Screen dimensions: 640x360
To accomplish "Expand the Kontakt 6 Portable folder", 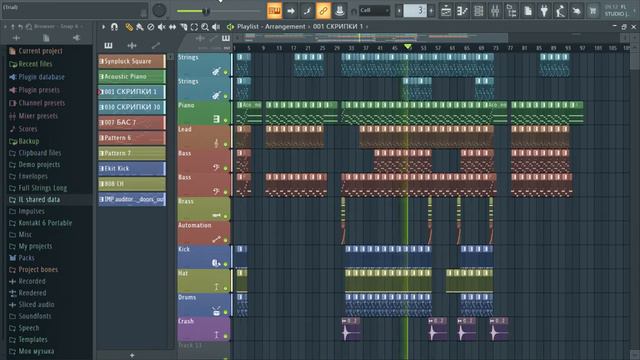I will tap(45, 223).
